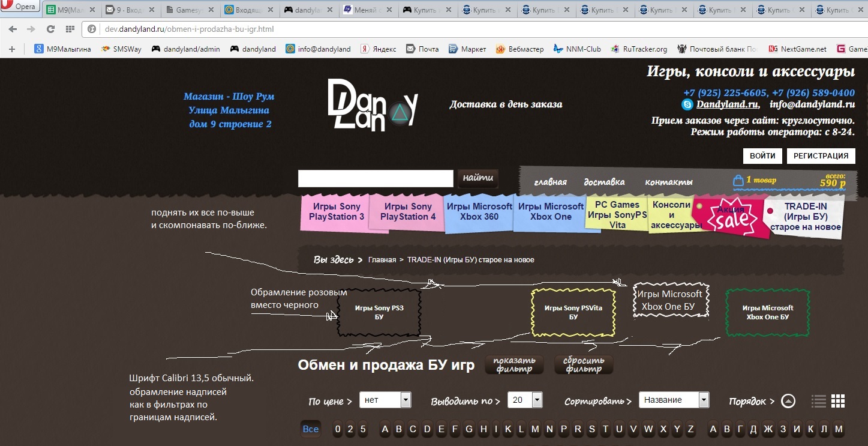The height and width of the screenshot is (446, 868).
Task: Open the доставка menu link
Action: coord(604,182)
